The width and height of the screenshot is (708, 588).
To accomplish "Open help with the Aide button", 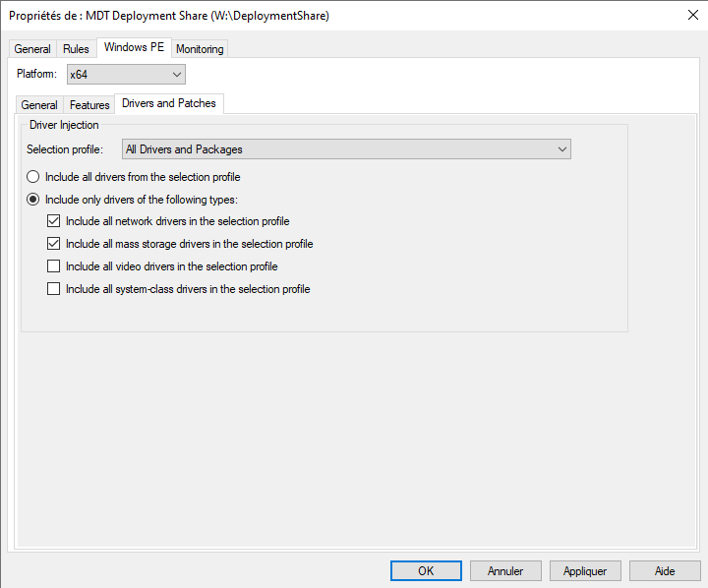I will pos(665,571).
